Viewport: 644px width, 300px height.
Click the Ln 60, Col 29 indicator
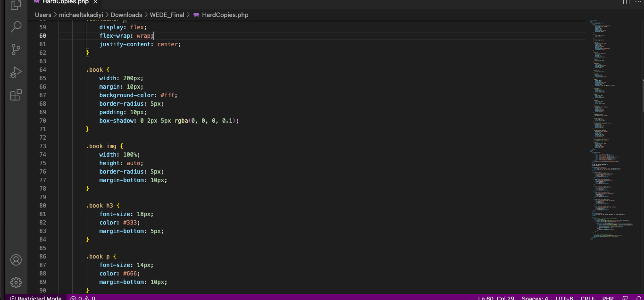(496, 298)
